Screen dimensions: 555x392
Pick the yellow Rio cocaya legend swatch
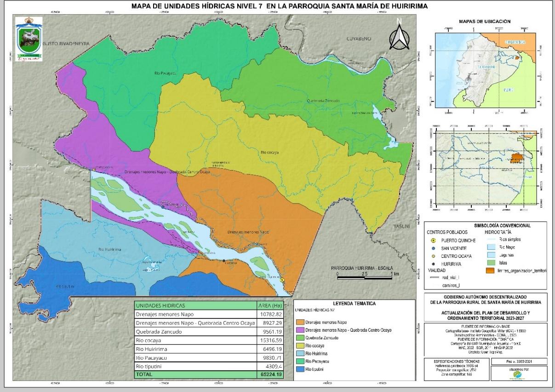(x=301, y=346)
